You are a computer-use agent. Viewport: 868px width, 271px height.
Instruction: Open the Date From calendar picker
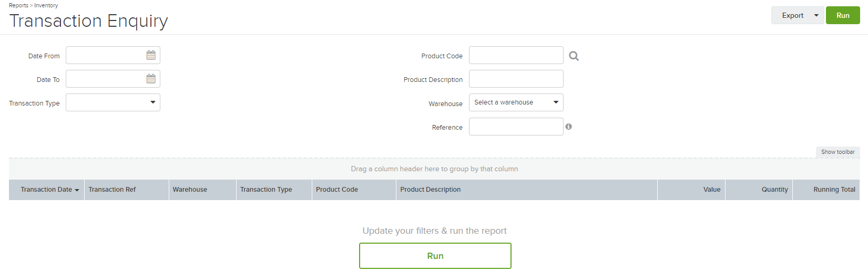(x=151, y=55)
